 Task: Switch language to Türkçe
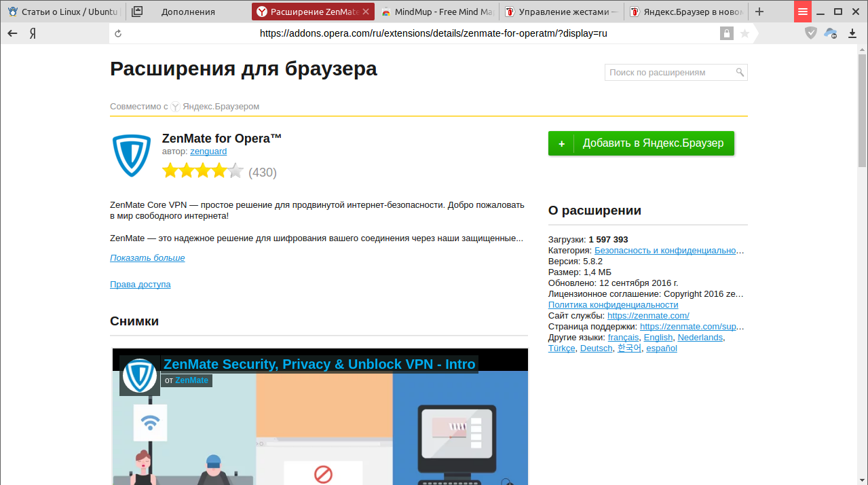pyautogui.click(x=562, y=348)
